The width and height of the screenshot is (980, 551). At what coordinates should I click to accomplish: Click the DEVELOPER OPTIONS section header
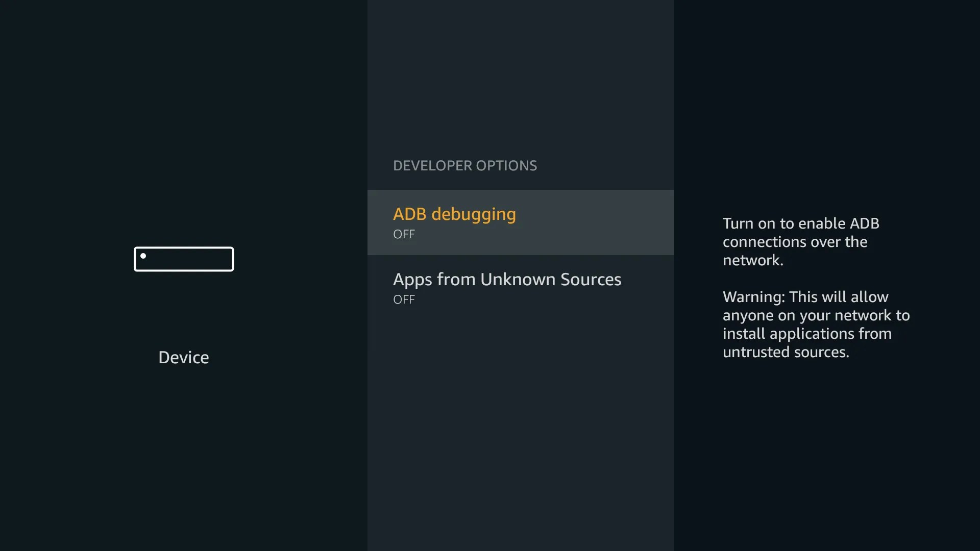tap(464, 165)
